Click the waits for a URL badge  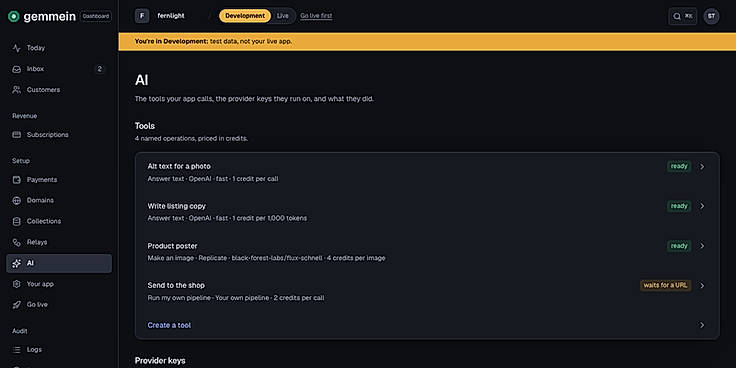(x=666, y=285)
